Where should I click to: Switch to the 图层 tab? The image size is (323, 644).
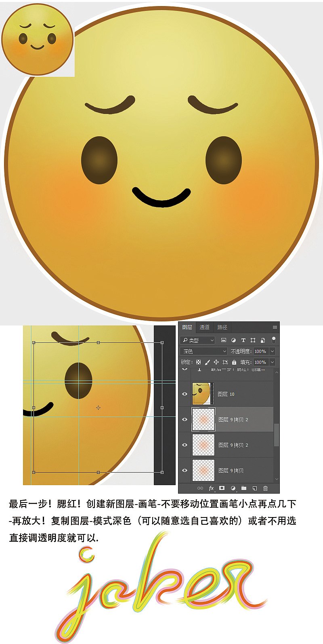[187, 327]
